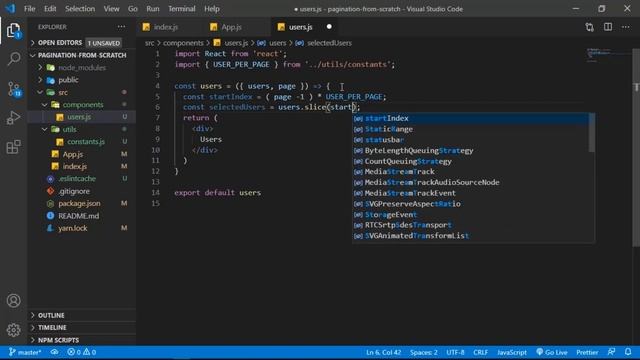The image size is (640, 360).
Task: Open the Source Control view
Action: click(13, 89)
